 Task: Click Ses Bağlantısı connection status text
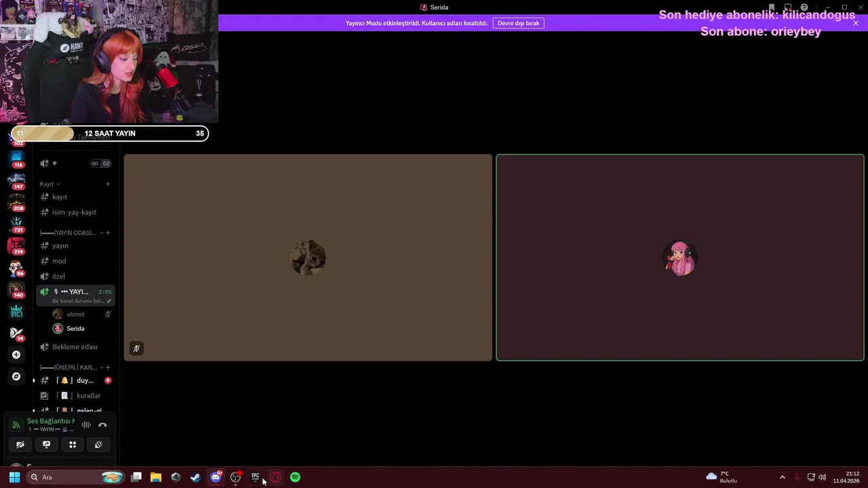tap(51, 421)
